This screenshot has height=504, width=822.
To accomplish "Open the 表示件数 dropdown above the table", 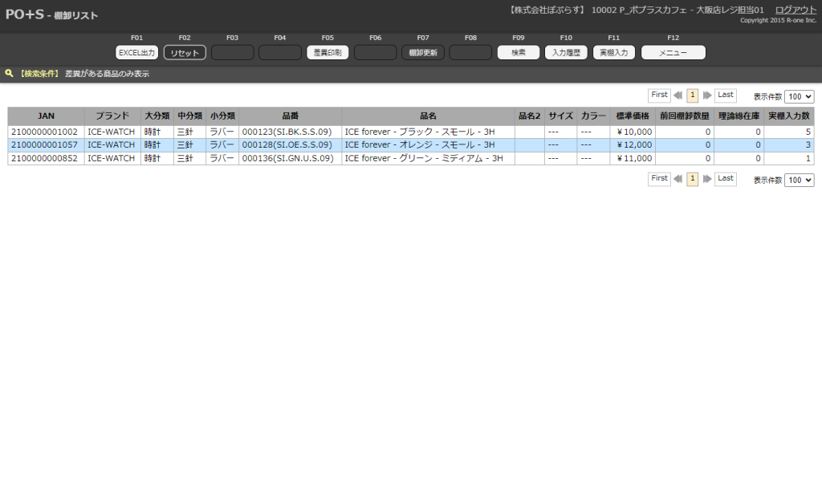I will (x=799, y=96).
